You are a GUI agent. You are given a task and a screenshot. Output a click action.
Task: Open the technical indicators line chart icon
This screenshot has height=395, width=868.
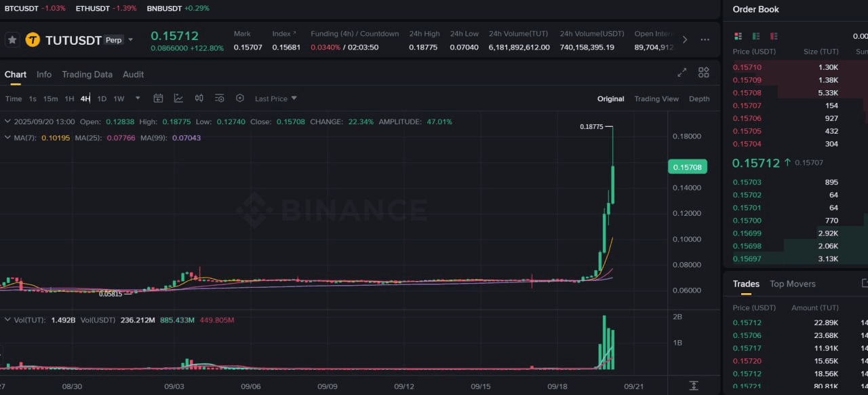point(178,98)
